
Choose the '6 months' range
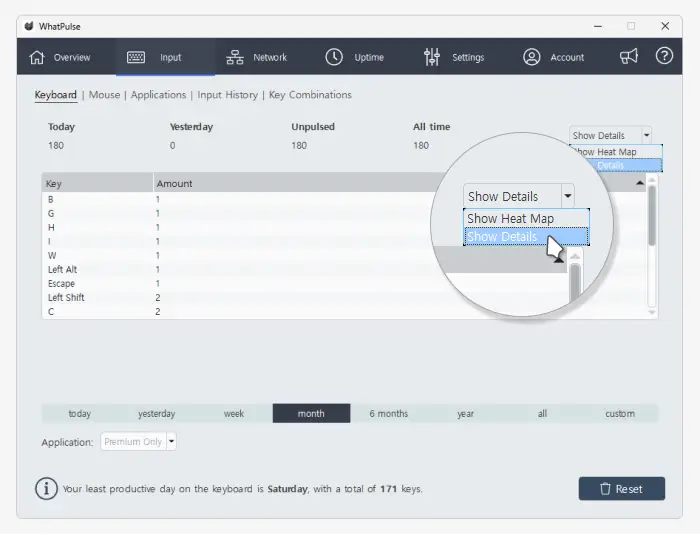[388, 413]
